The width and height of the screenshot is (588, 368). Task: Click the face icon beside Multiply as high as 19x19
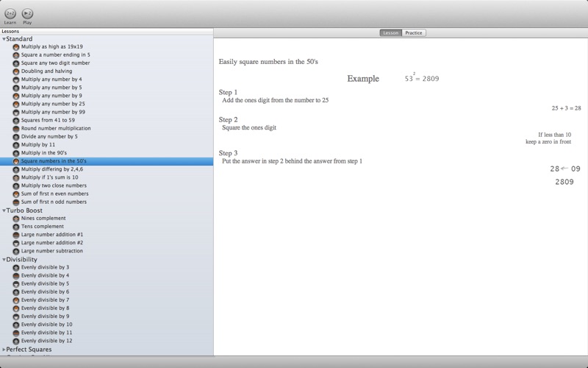pos(15,47)
